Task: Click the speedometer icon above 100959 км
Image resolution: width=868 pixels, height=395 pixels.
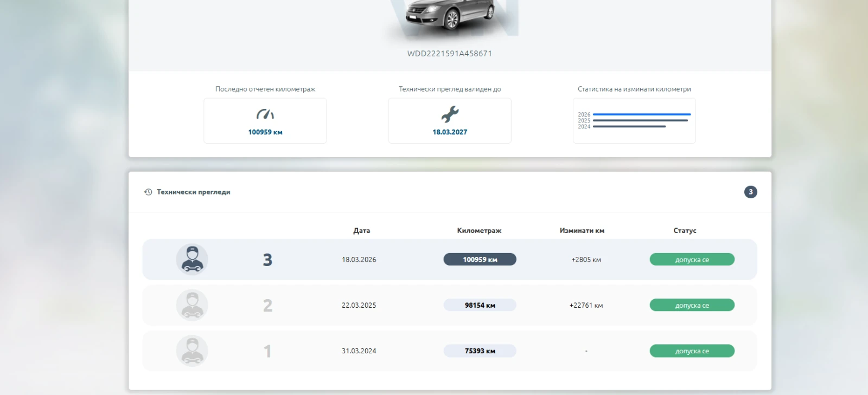Action: (x=265, y=114)
